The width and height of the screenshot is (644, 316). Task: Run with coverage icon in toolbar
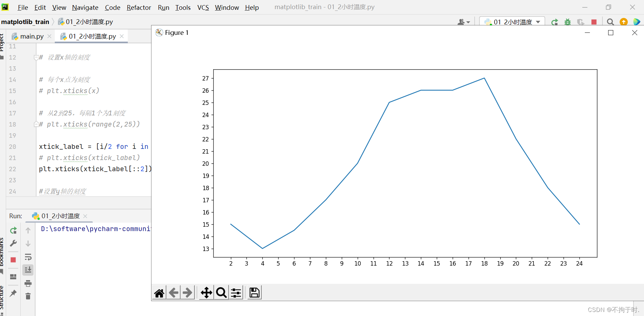[x=581, y=22]
